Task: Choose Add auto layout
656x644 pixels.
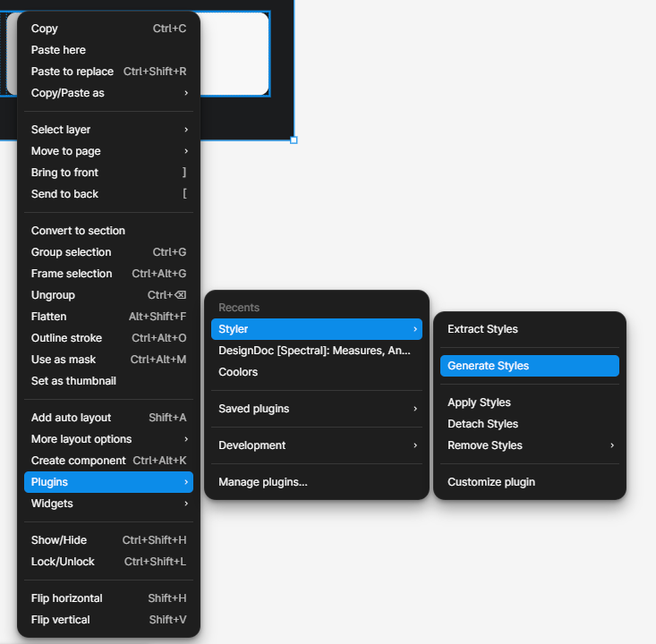Action: pyautogui.click(x=108, y=418)
